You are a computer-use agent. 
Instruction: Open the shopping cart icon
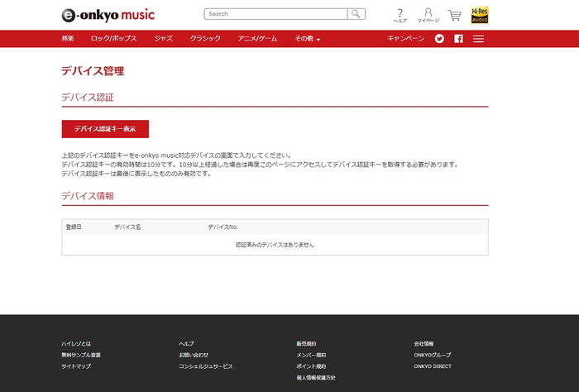455,16
